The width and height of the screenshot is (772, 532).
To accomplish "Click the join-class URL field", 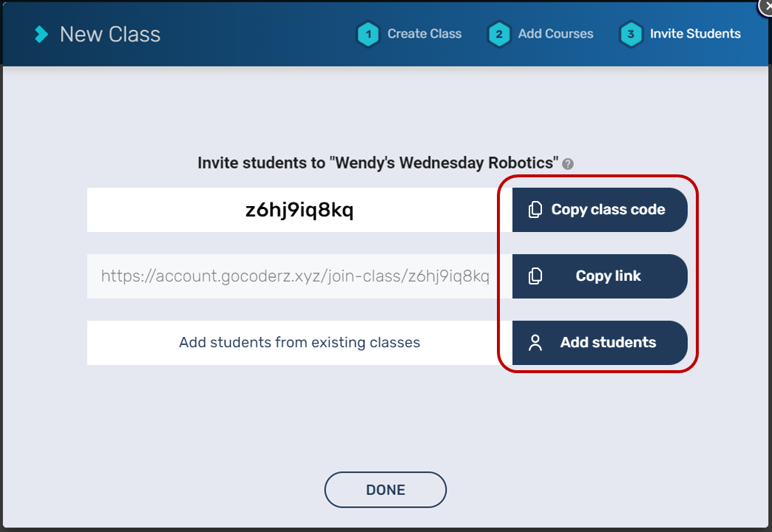I will coord(295,276).
